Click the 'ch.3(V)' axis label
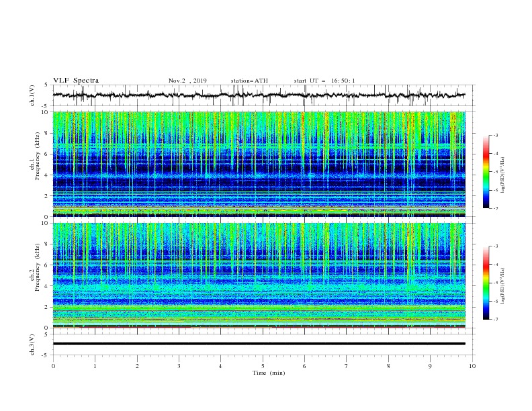Image resolution: width=532 pixels, height=411 pixels. coord(32,345)
